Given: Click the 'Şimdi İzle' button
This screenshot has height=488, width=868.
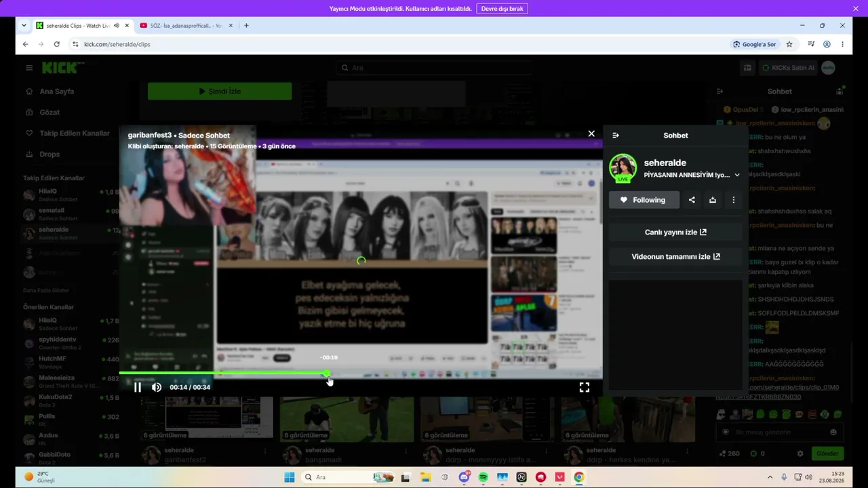Looking at the screenshot, I should click(220, 91).
